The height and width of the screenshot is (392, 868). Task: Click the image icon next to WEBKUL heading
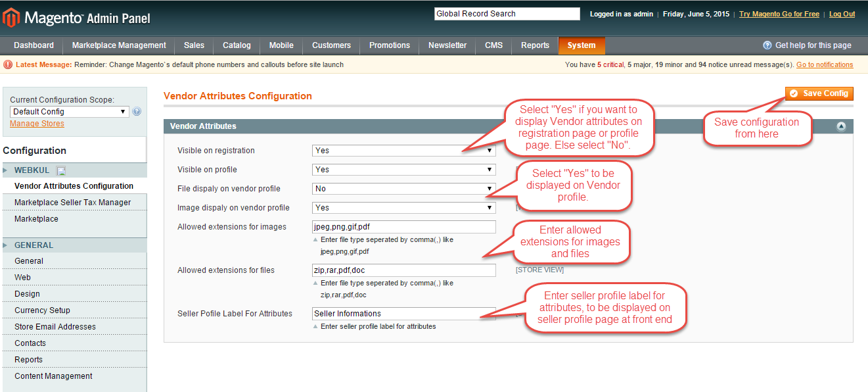tap(62, 170)
